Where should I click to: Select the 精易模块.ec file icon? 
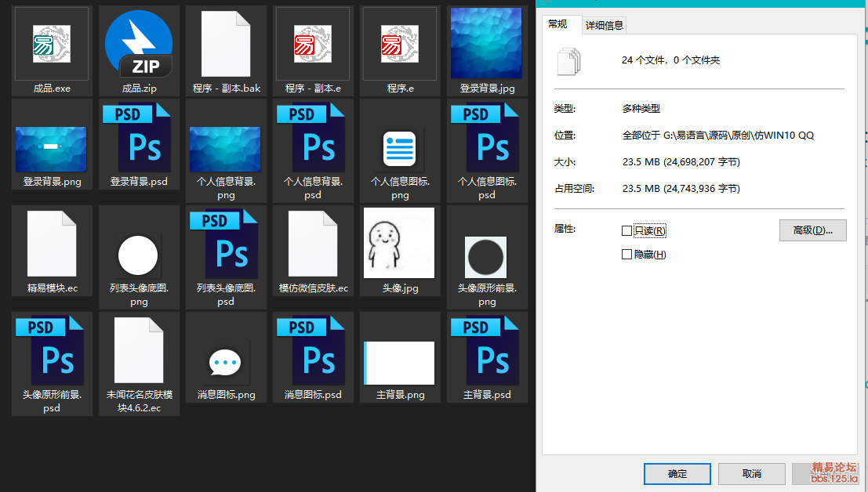pyautogui.click(x=52, y=244)
